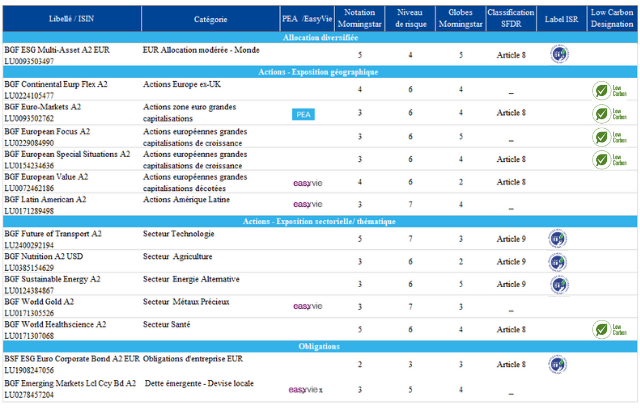
Task: Click the PEA badge for BGF Euro-Markets A2
Action: point(303,114)
